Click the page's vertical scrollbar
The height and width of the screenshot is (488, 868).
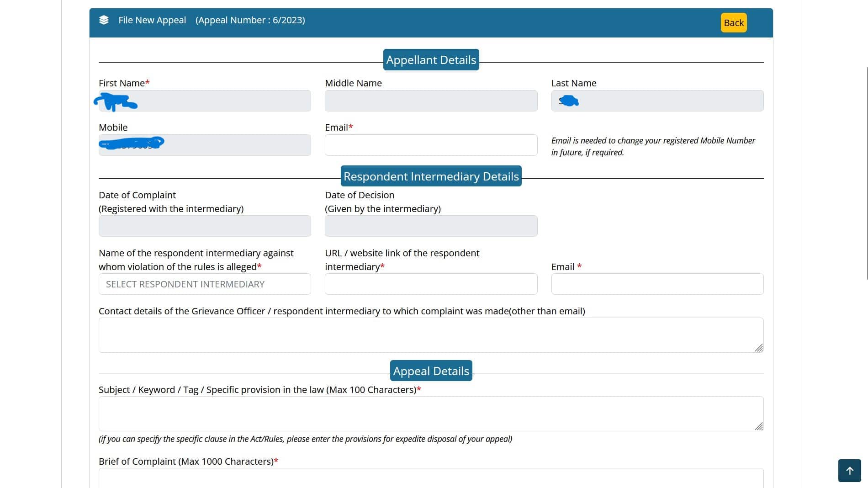click(x=867, y=174)
